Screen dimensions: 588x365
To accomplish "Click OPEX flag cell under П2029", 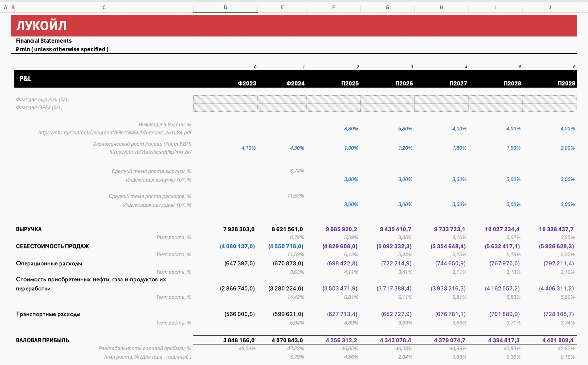I will [550, 107].
